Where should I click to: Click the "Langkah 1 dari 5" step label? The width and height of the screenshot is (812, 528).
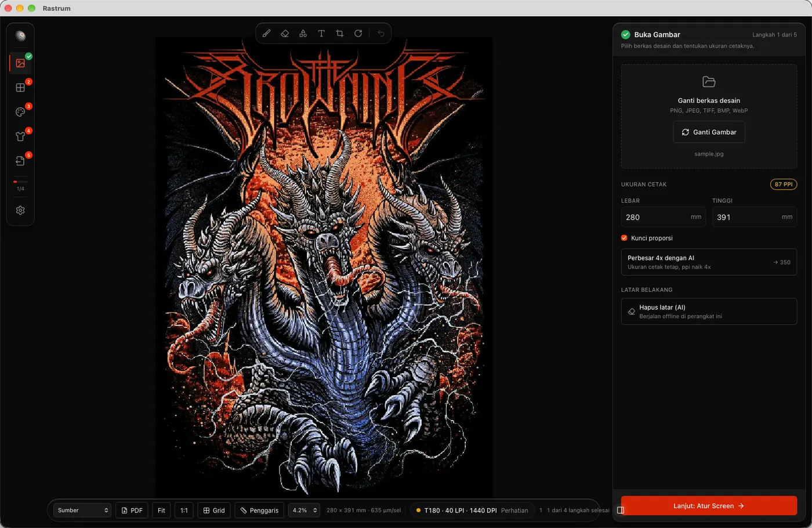774,35
